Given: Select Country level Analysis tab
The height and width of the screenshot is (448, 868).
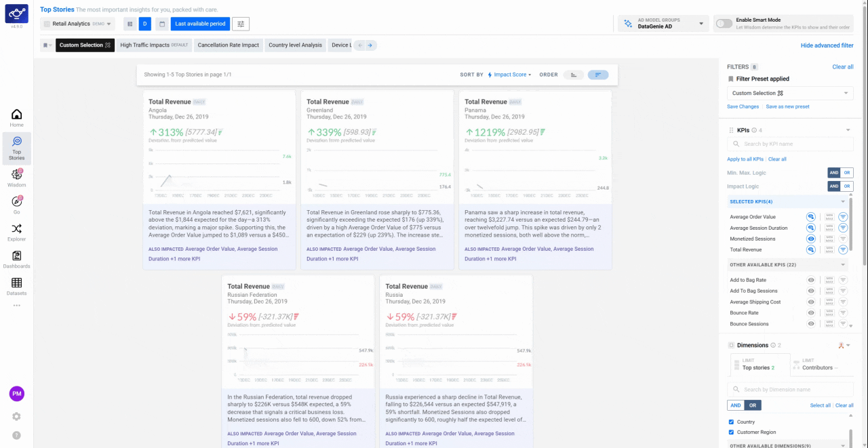Looking at the screenshot, I should pos(295,45).
